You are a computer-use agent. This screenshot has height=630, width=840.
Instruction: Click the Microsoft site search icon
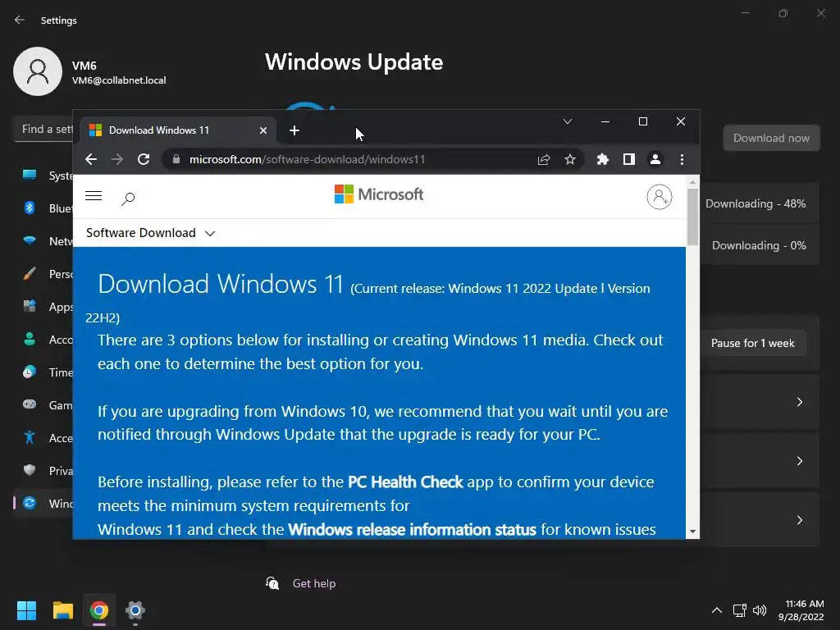pyautogui.click(x=128, y=199)
